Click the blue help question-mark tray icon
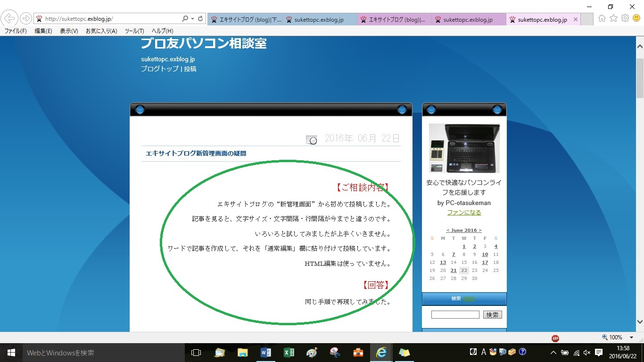This screenshot has width=644, height=362. [522, 352]
